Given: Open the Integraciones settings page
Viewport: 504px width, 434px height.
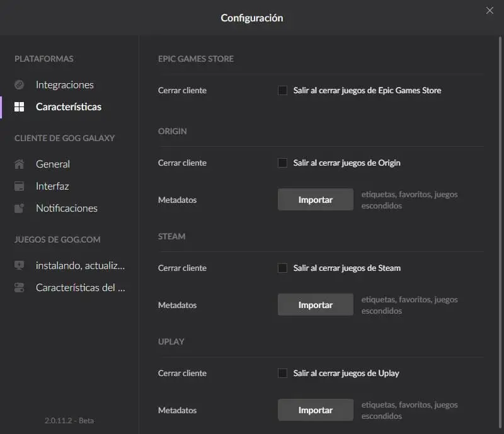Looking at the screenshot, I should click(65, 85).
